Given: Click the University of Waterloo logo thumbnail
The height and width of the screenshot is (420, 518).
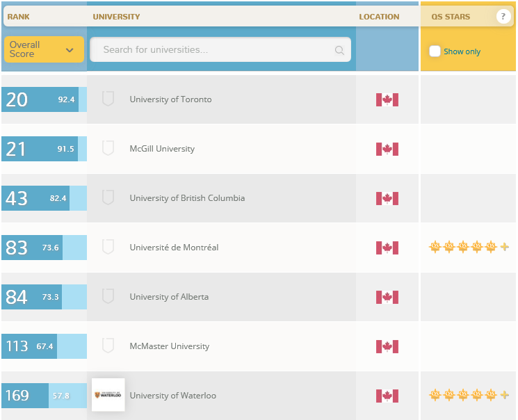Looking at the screenshot, I should 108,395.
